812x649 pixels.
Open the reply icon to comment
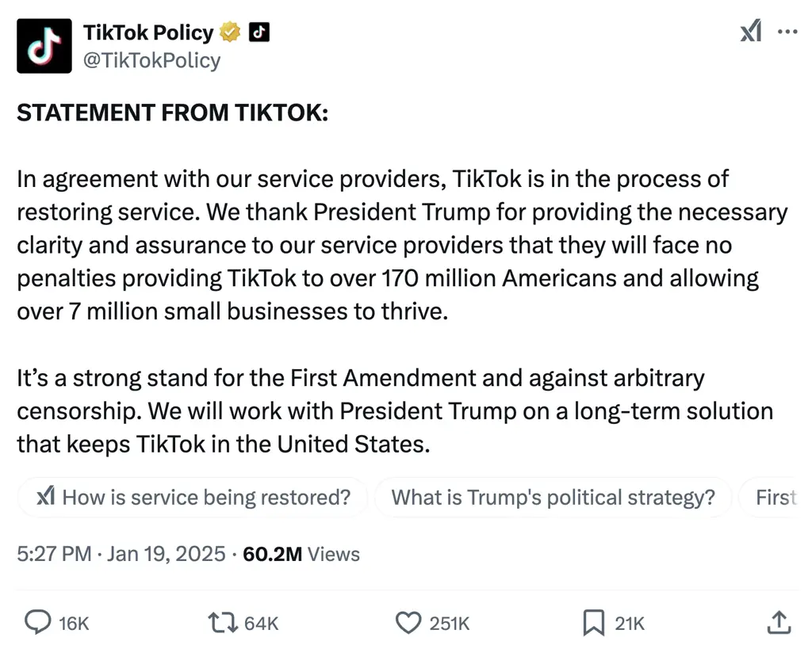[38, 623]
